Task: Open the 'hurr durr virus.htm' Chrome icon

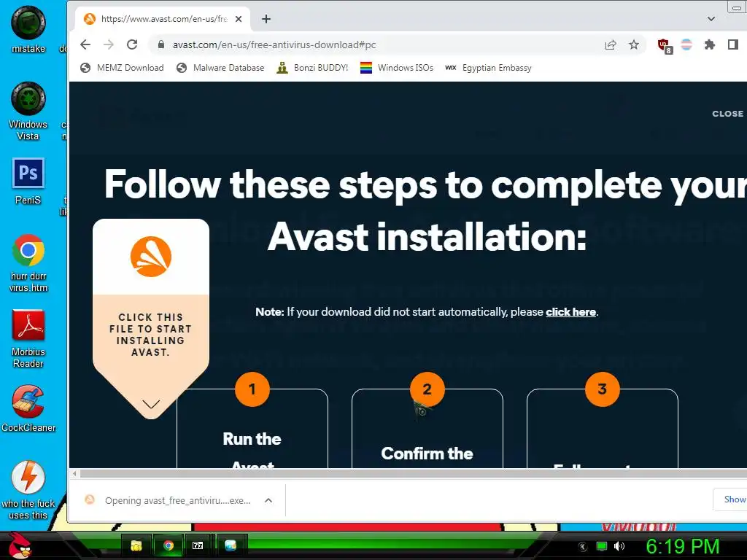Action: tap(28, 262)
